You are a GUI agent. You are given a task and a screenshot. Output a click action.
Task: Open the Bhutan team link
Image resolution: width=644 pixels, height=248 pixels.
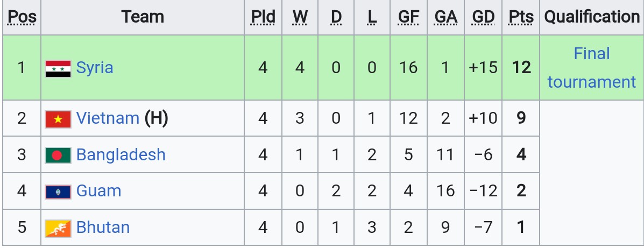point(103,228)
